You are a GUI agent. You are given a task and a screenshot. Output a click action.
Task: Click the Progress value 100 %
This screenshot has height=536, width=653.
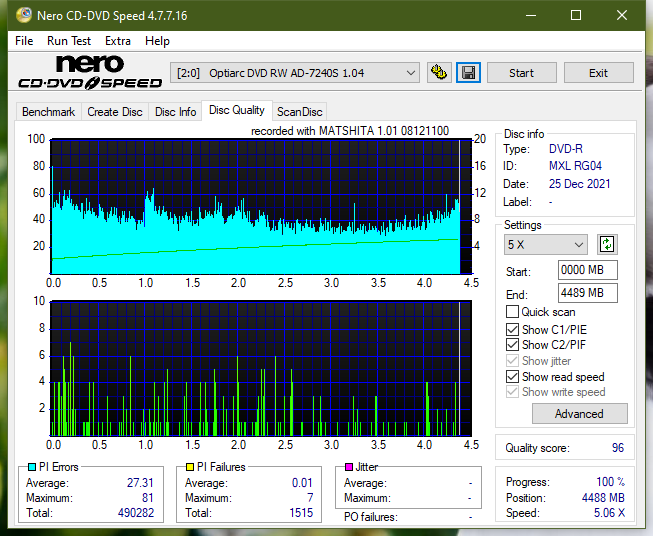(611, 482)
